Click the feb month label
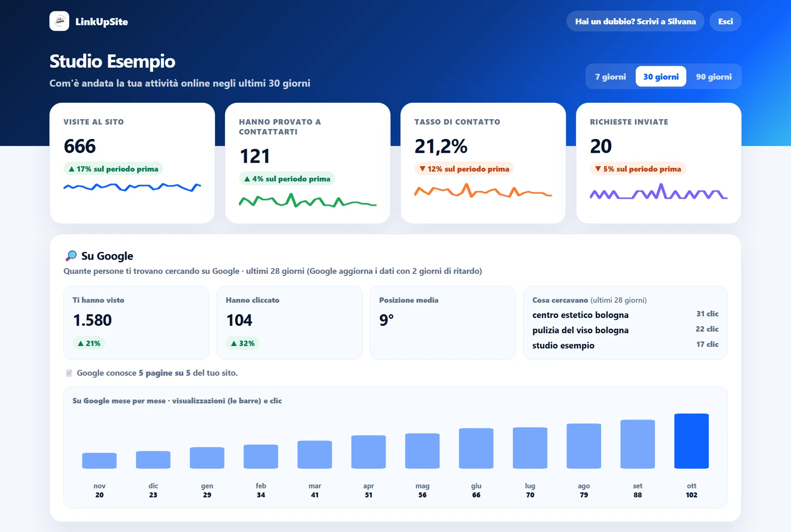 pyautogui.click(x=261, y=486)
